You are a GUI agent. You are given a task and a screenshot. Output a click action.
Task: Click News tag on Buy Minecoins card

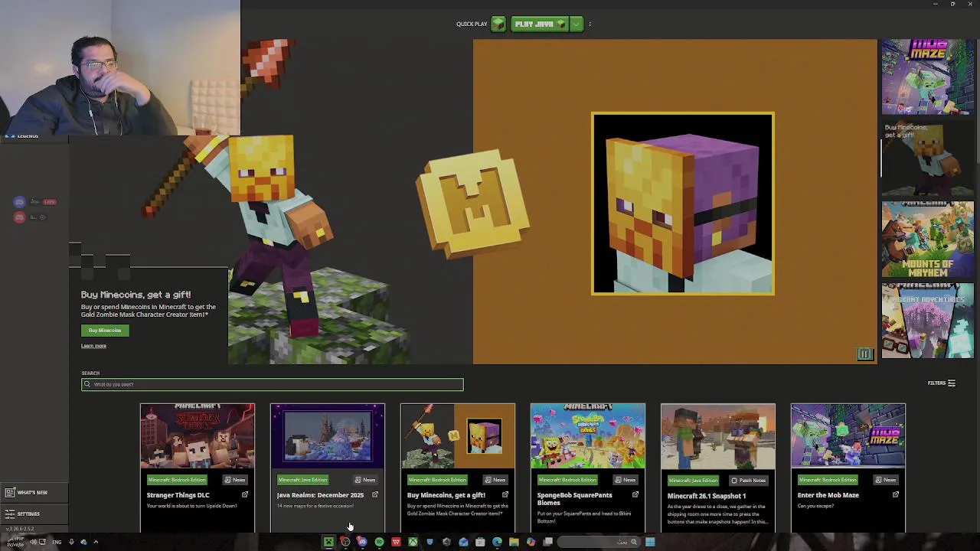495,480
